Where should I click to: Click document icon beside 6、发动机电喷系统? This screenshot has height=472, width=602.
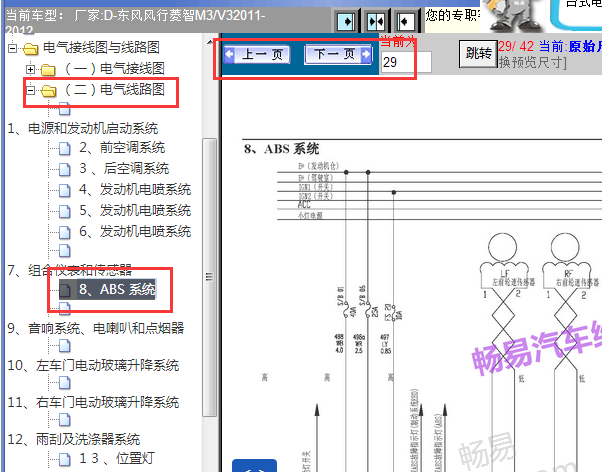[65, 232]
